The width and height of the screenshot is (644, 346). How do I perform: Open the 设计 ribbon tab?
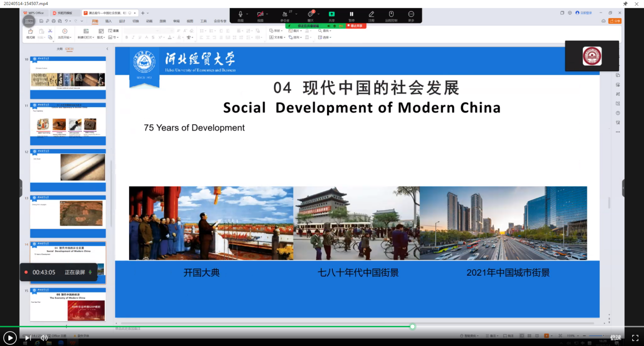(122, 21)
